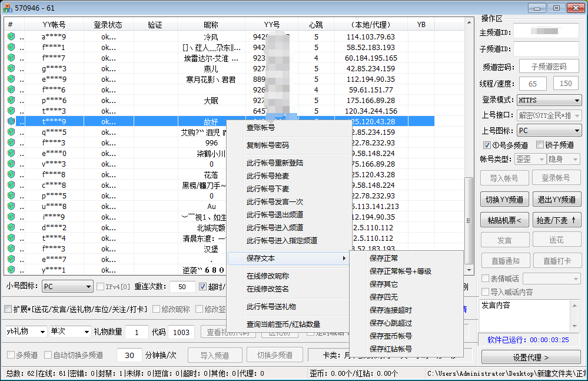Click the shield icon of account u****8
The height and width of the screenshot is (381, 588).
(11, 206)
